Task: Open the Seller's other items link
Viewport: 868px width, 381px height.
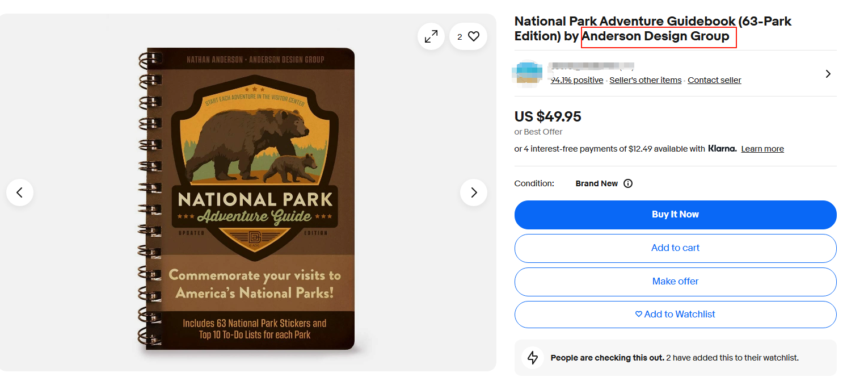Action: [x=645, y=80]
